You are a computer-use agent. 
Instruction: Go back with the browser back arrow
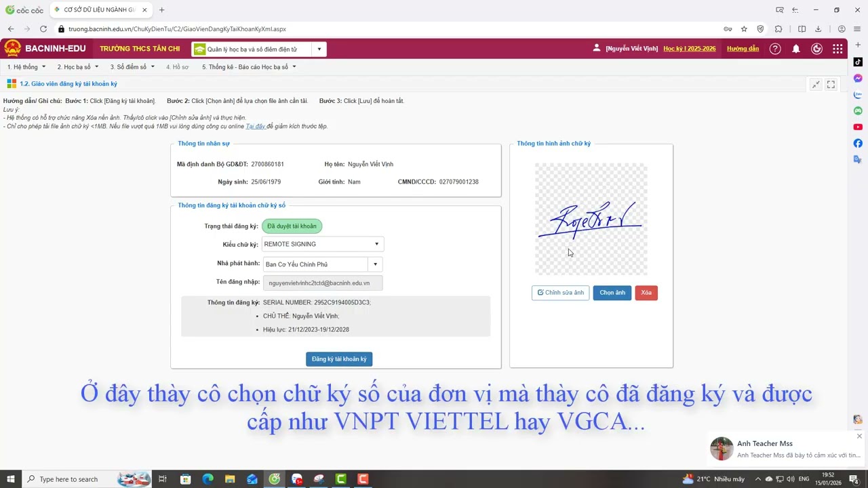11,29
